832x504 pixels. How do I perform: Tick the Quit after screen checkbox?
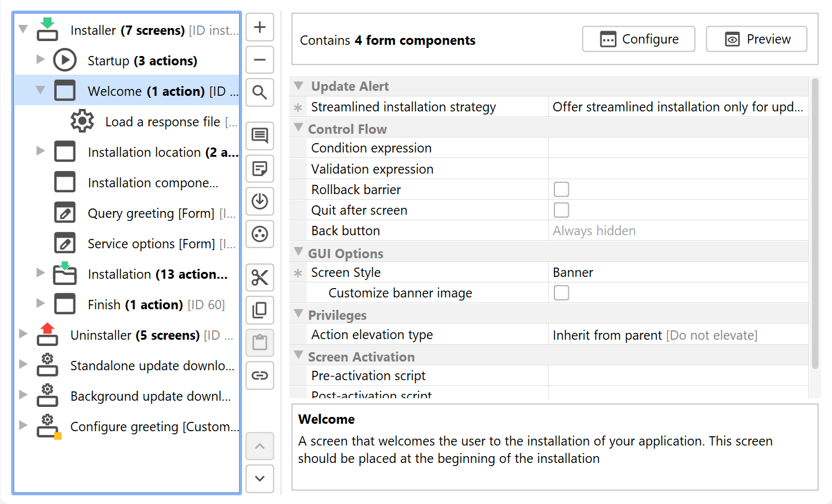point(561,210)
